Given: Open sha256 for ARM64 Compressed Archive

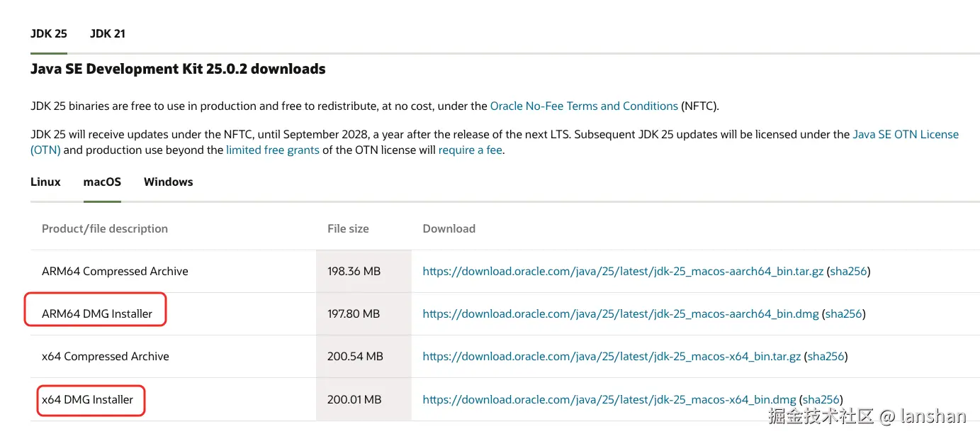Looking at the screenshot, I should coord(848,272).
